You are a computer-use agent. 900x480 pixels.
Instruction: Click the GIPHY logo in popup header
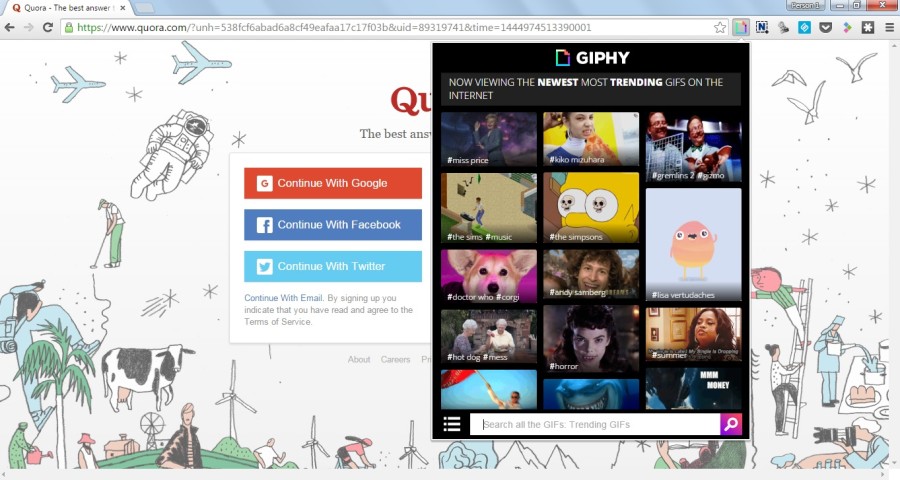[x=592, y=57]
